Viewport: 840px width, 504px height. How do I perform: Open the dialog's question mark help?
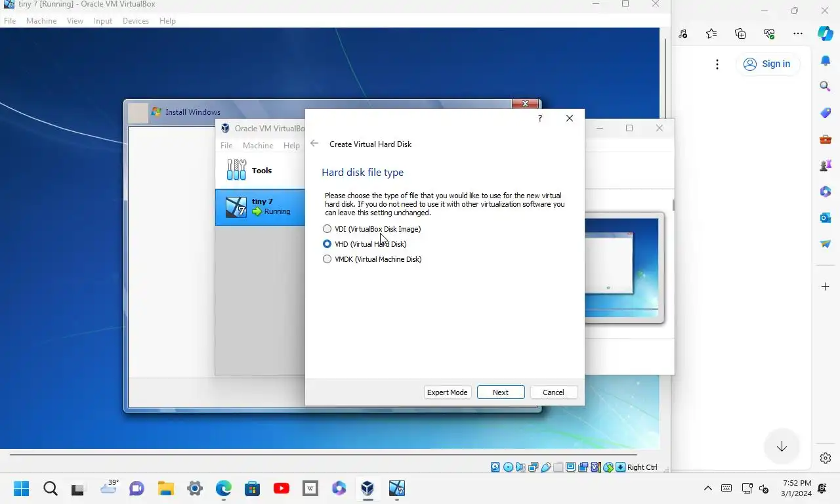(x=540, y=118)
